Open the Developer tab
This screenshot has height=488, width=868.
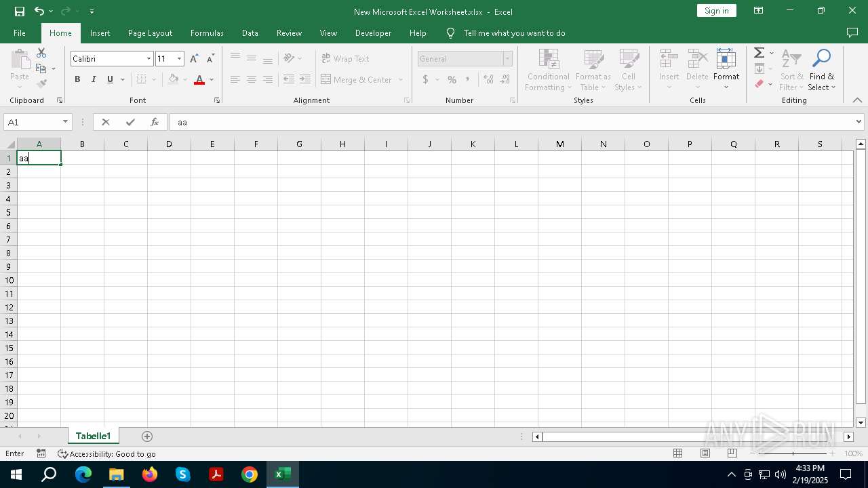(x=373, y=33)
